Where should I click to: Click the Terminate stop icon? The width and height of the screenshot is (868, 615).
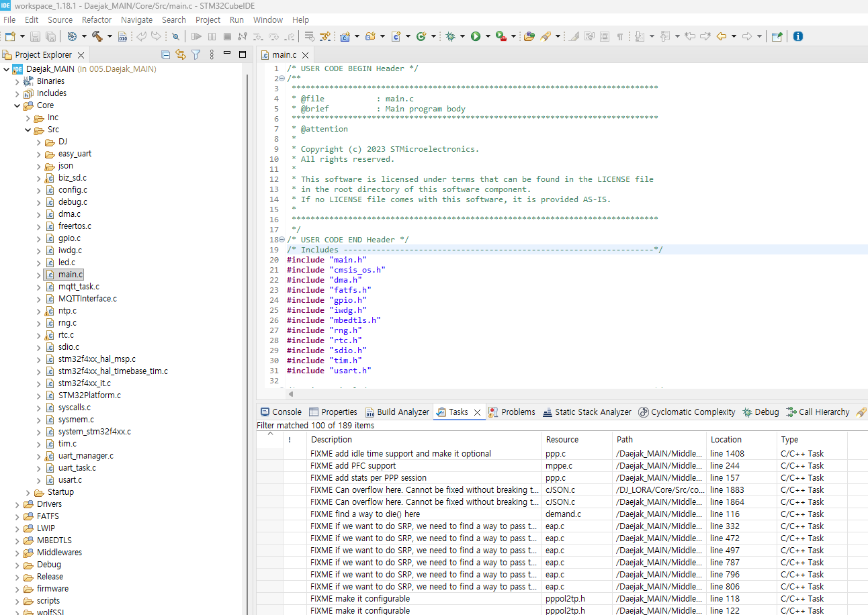tap(227, 36)
